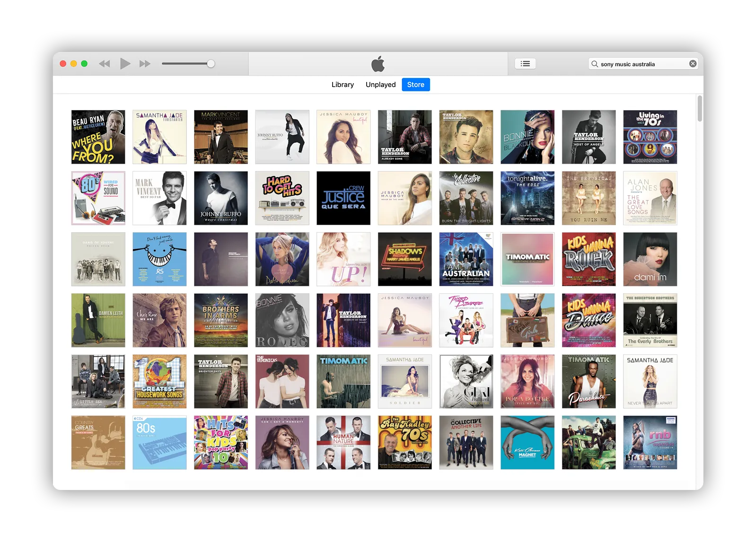The height and width of the screenshot is (542, 756).
Task: Open Kids Wanna Dance album
Action: [589, 320]
